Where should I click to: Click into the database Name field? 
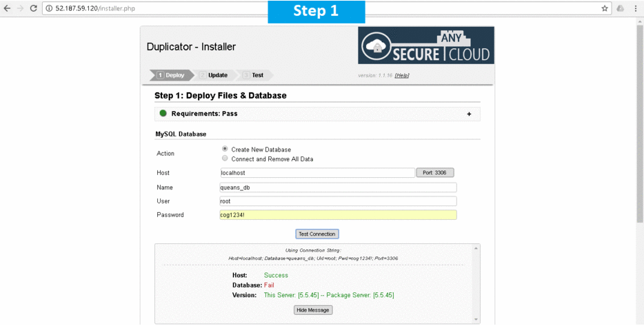(337, 187)
